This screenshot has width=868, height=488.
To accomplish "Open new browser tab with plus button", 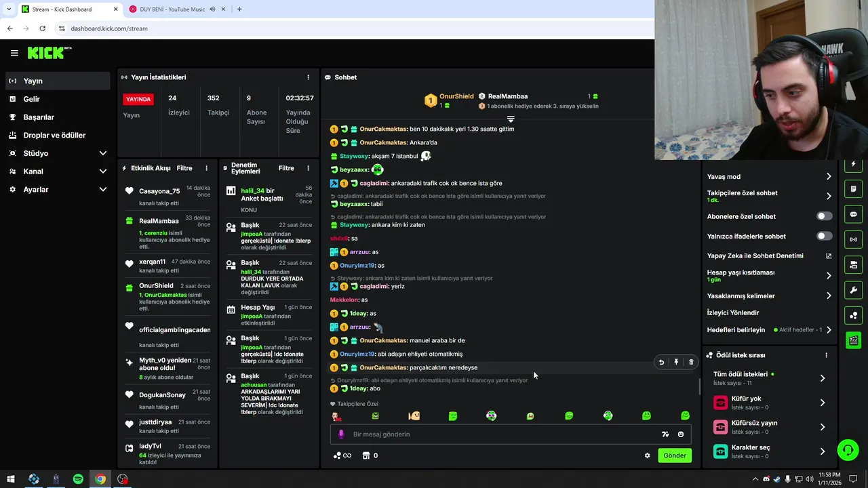I will tap(239, 9).
